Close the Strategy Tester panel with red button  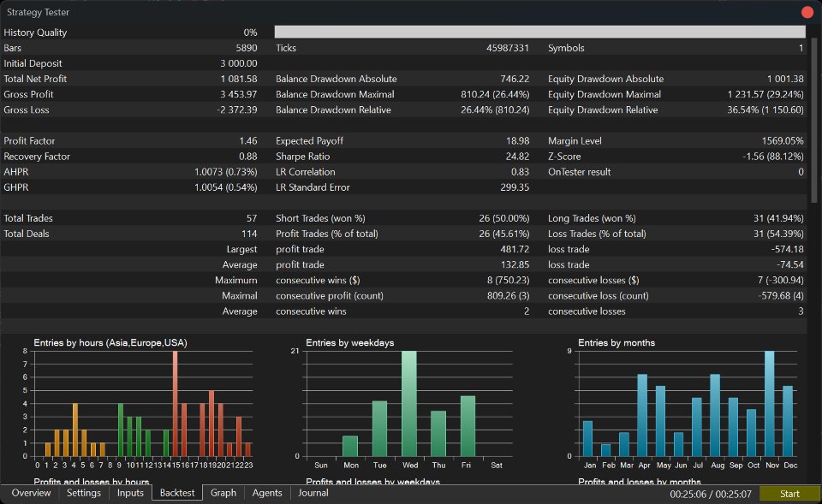[807, 11]
